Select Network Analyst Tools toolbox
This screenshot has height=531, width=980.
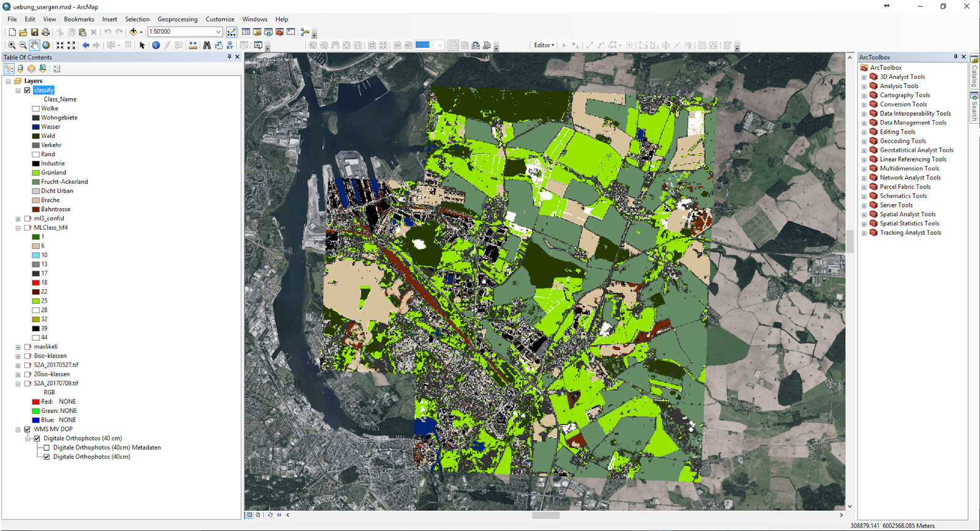pyautogui.click(x=910, y=178)
